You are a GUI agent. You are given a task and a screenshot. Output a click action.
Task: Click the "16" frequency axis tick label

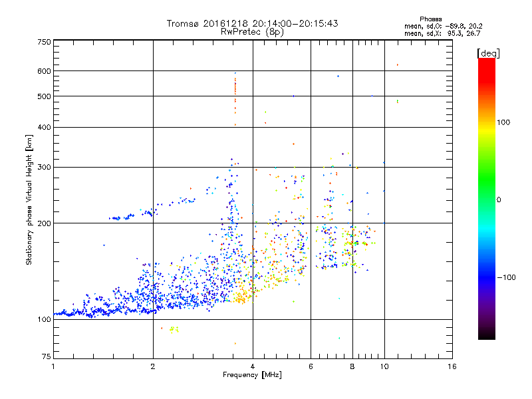[452, 366]
